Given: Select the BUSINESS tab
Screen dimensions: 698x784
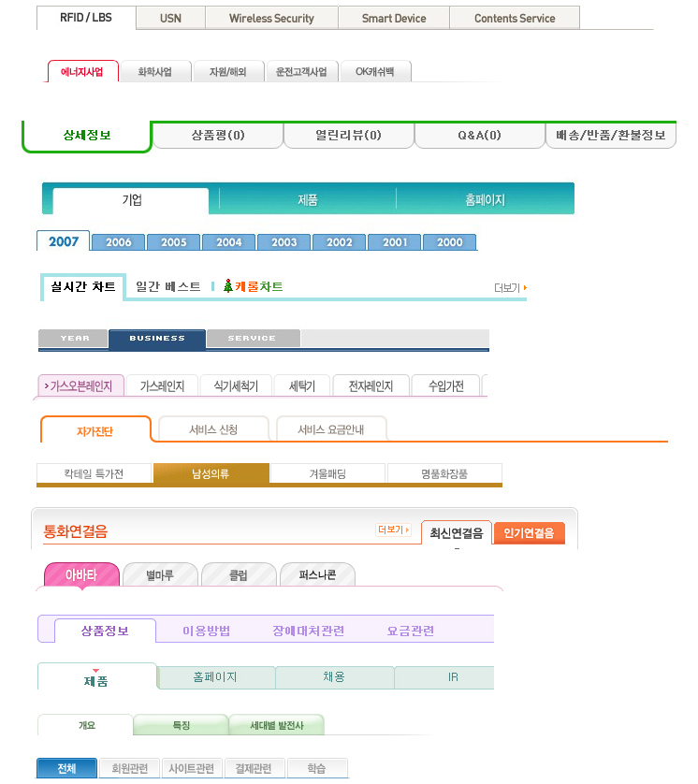Looking at the screenshot, I should [156, 339].
